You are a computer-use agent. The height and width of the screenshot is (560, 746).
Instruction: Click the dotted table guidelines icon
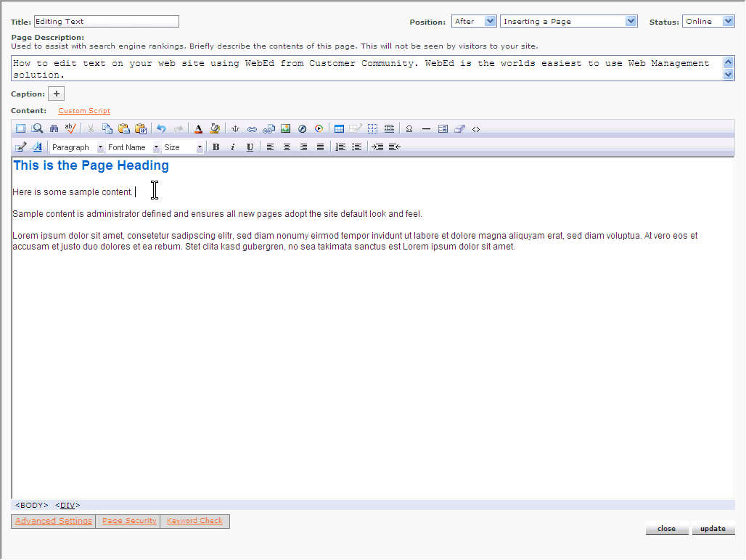coord(372,129)
